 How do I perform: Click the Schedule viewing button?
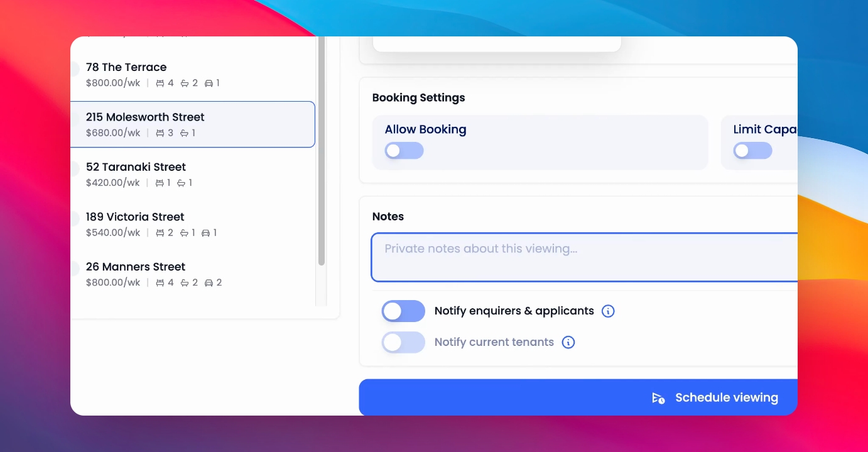tap(578, 397)
